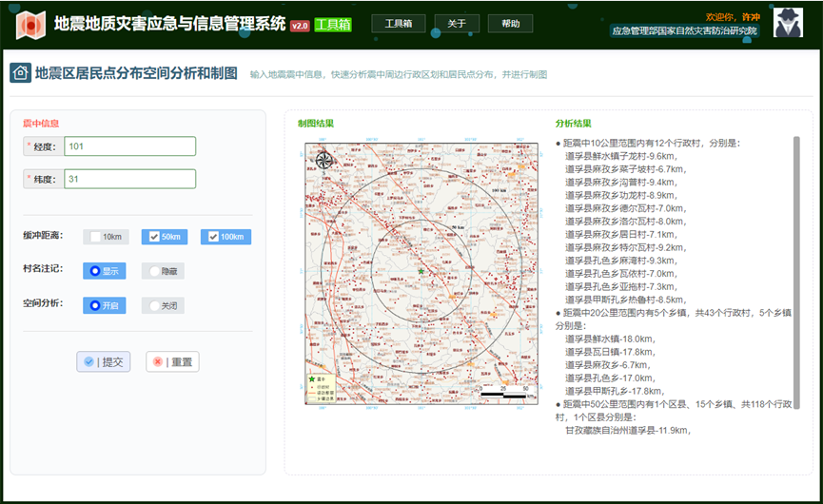
Task: Click the generated map image
Action: [421, 273]
